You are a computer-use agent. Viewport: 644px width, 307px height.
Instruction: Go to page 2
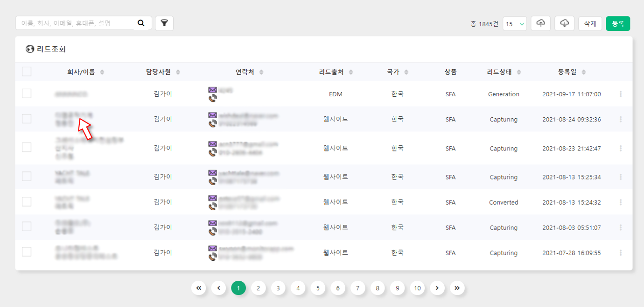pyautogui.click(x=258, y=288)
